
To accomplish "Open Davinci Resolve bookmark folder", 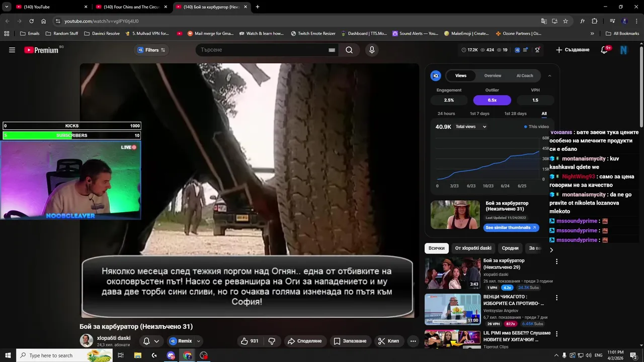I will [x=102, y=34].
